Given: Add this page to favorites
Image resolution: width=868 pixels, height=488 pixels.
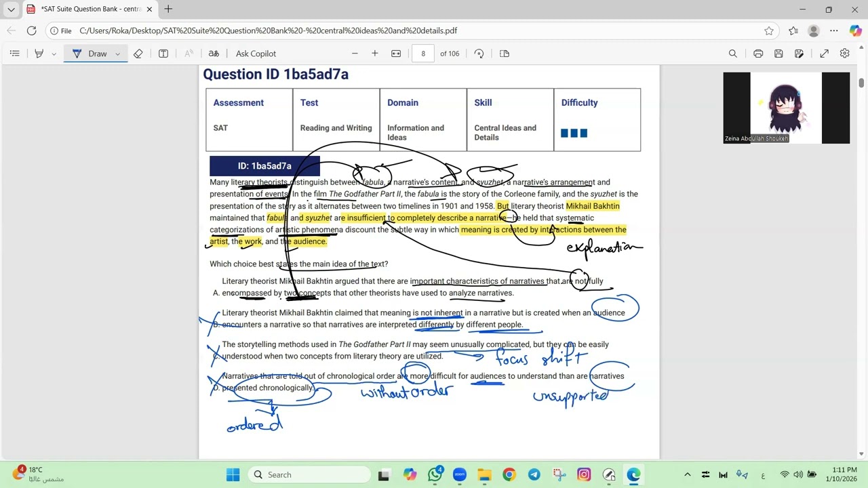Looking at the screenshot, I should [769, 30].
